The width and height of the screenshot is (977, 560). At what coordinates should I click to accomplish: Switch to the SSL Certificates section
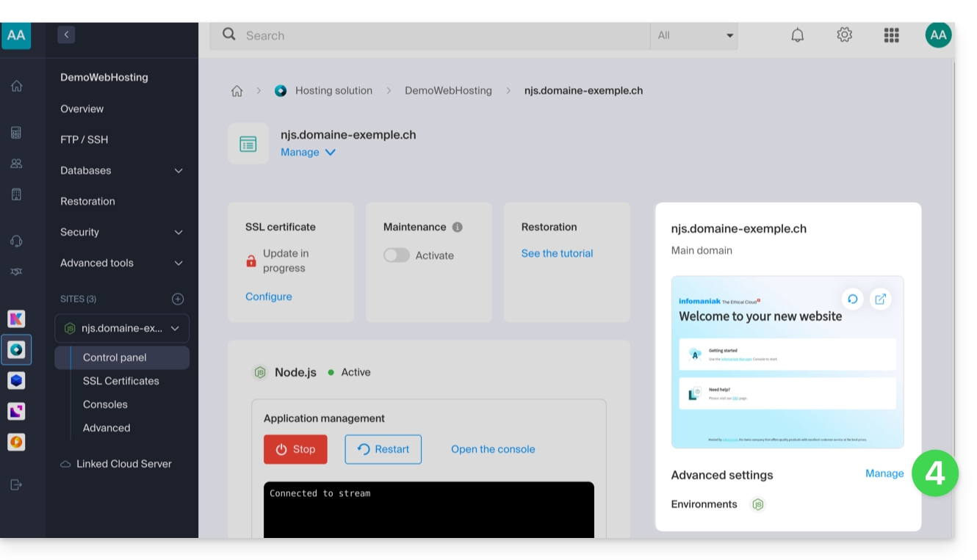tap(120, 380)
